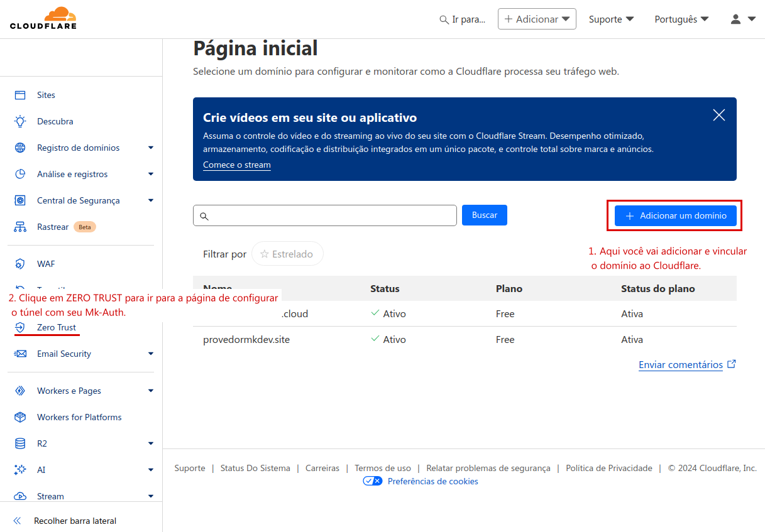Open the Sites sidebar icon
Viewport: 765px width, 532px height.
tap(20, 95)
